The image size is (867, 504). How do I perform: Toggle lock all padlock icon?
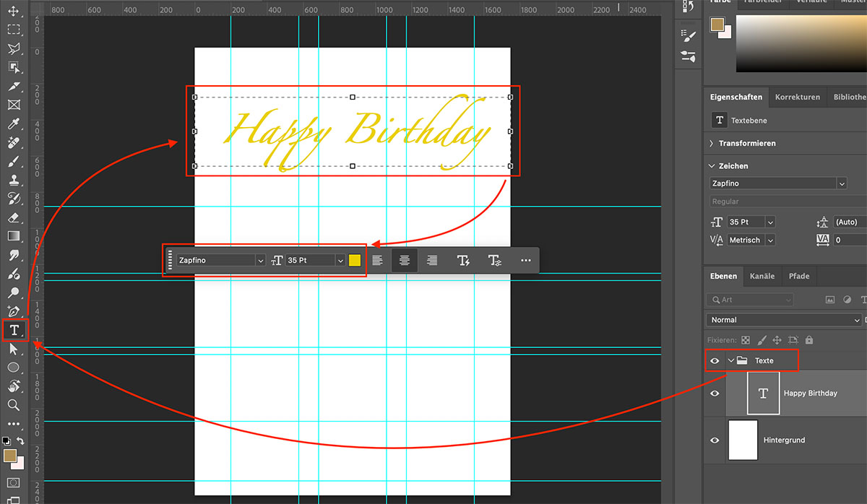coord(809,339)
